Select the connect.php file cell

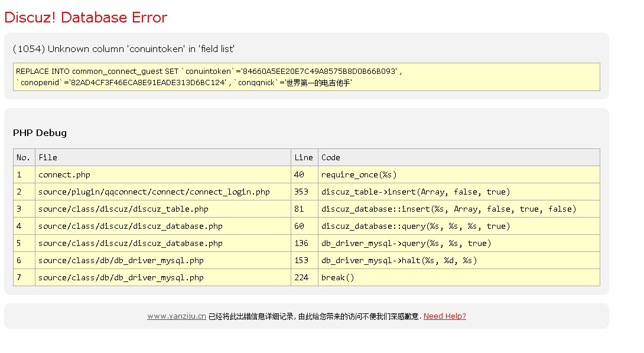click(x=64, y=174)
